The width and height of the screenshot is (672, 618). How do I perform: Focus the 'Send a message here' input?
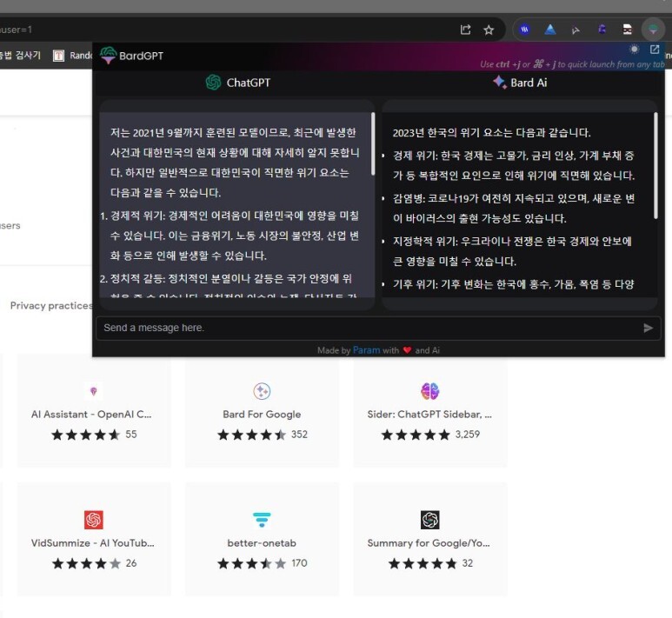pos(378,328)
